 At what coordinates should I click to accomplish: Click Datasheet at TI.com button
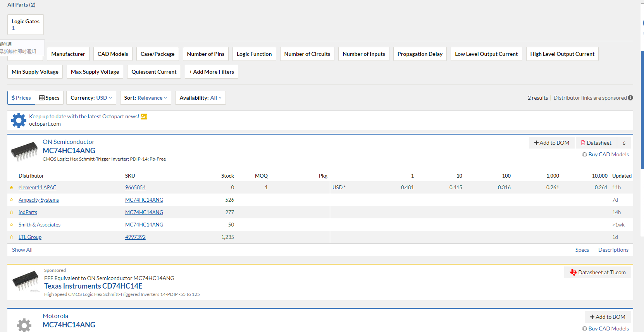[598, 272]
